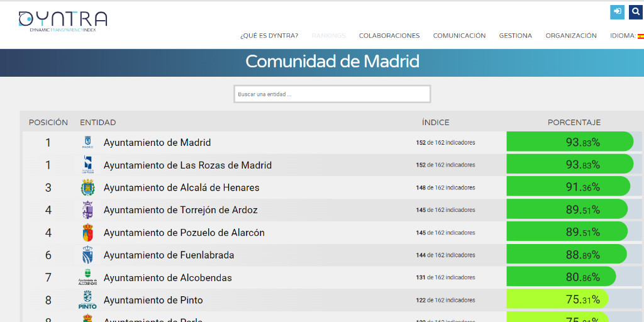Click the POSICIÓN column header
The width and height of the screenshot is (644, 322).
48,123
